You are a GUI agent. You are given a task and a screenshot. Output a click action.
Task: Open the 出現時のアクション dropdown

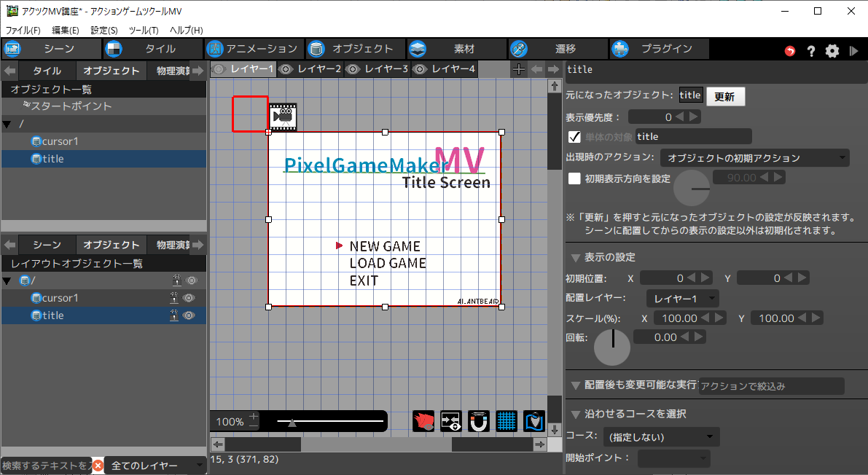[x=755, y=158]
